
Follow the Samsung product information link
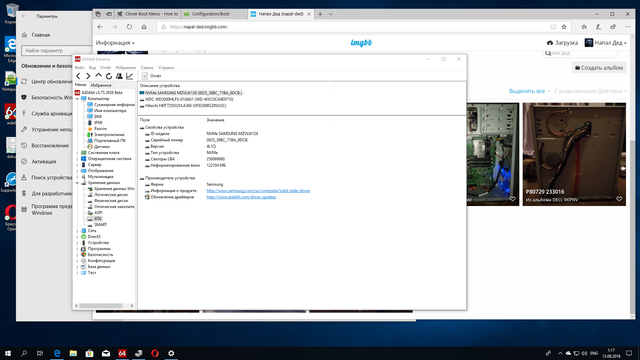[258, 191]
